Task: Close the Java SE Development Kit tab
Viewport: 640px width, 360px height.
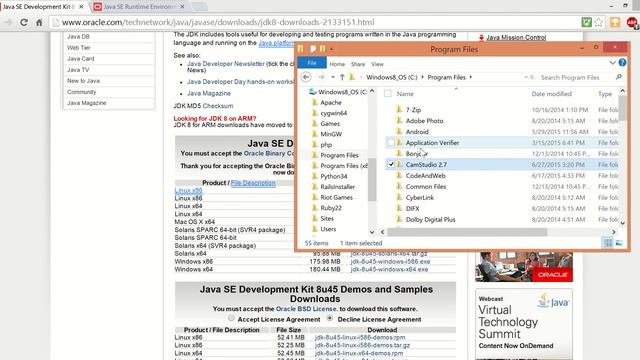Action: (81, 7)
